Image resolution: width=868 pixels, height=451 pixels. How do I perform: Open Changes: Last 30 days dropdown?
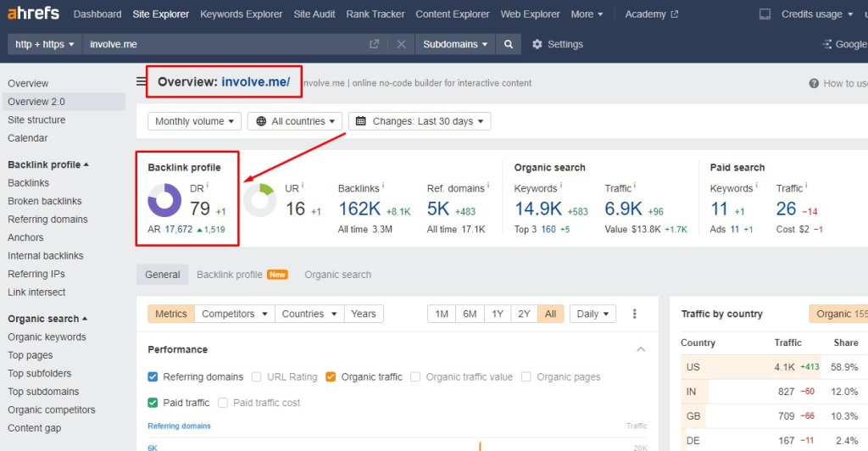(419, 121)
